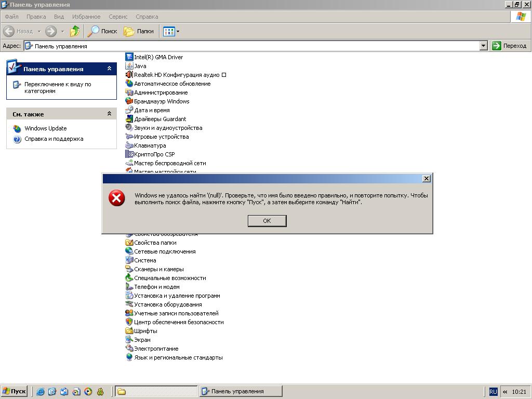Open the Forward history dropdown arrow
The width and height of the screenshot is (532, 399).
click(x=62, y=31)
